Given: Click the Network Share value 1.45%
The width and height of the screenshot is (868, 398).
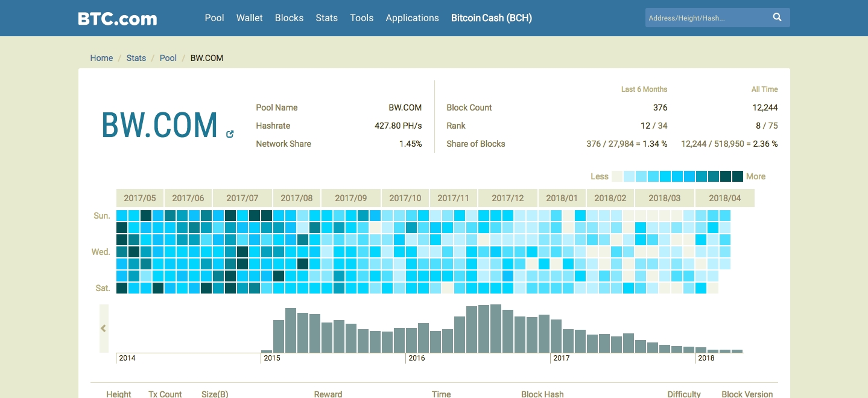Looking at the screenshot, I should [x=411, y=144].
